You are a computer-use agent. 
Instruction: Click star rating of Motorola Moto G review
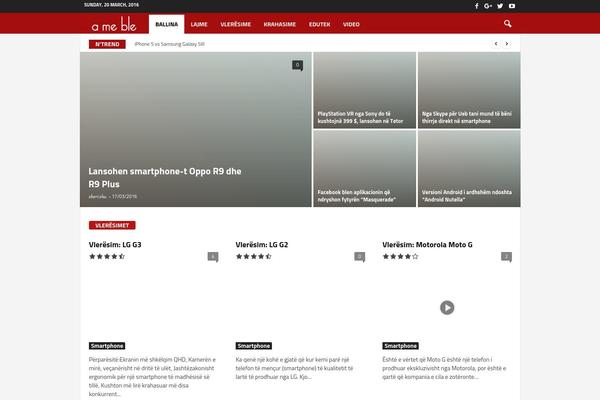[x=400, y=256]
